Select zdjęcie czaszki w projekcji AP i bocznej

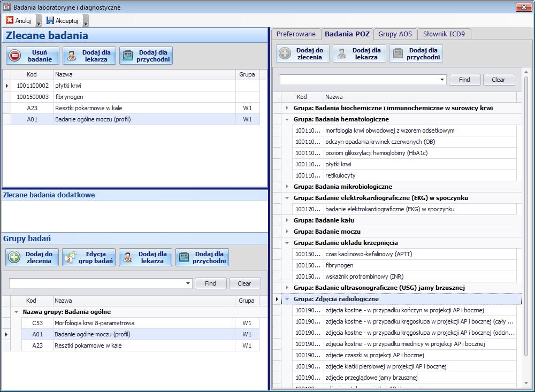click(x=404, y=355)
